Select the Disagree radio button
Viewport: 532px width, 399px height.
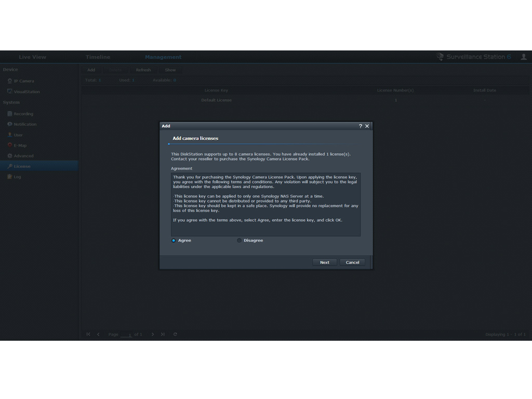(239, 241)
